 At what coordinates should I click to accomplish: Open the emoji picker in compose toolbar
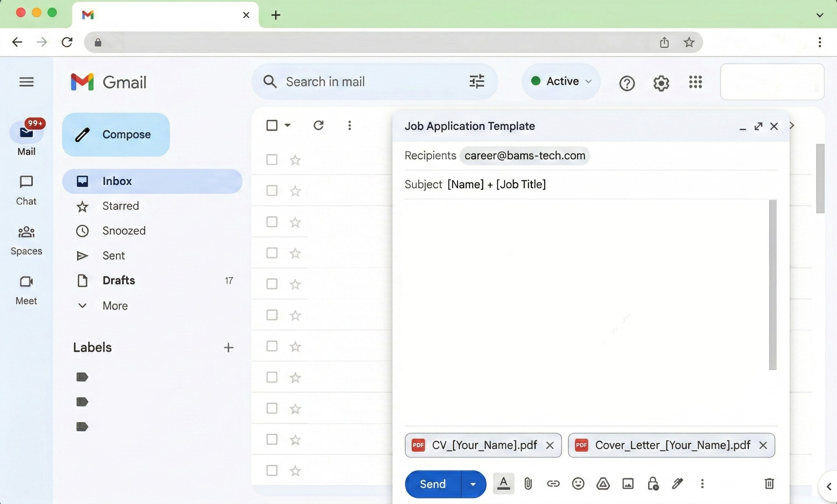point(578,484)
